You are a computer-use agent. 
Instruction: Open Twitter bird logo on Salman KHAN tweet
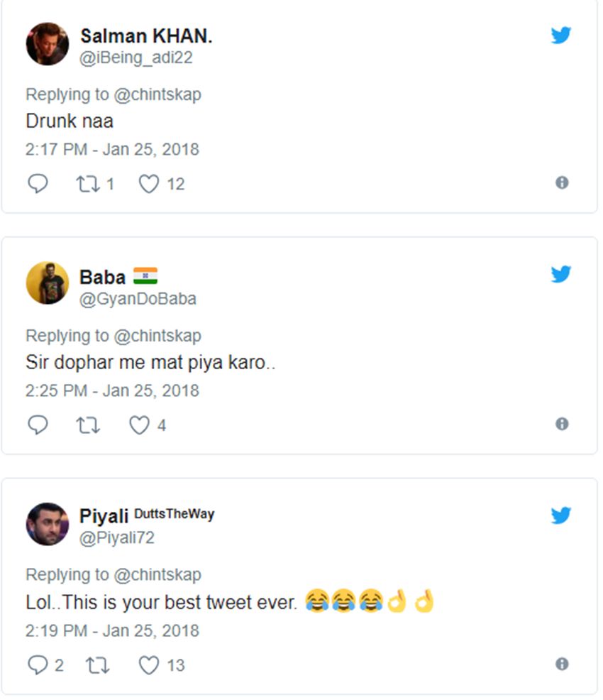[x=561, y=35]
